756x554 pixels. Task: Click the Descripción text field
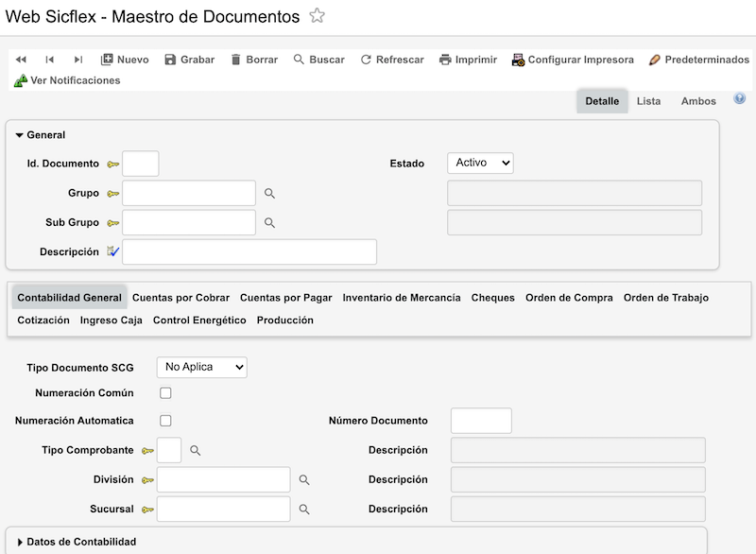pos(249,252)
